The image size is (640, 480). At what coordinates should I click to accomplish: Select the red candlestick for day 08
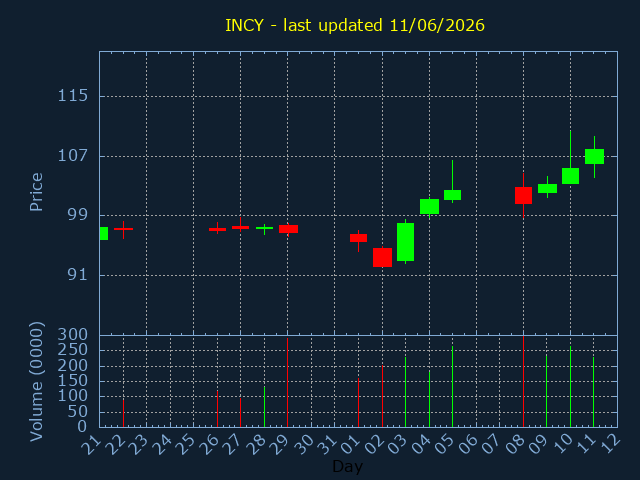point(523,196)
